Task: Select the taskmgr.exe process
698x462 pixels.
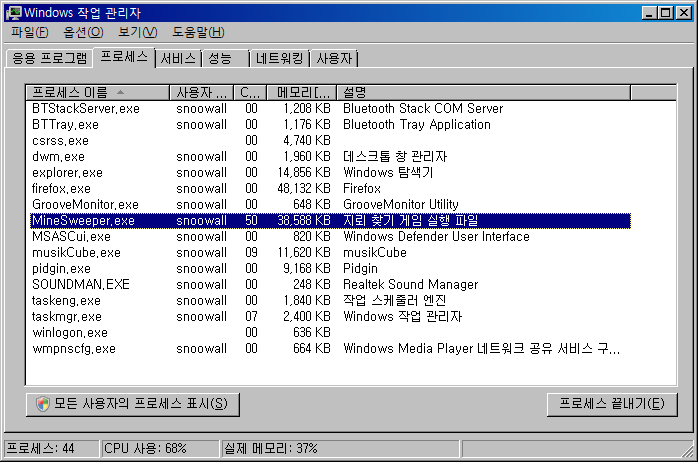Action: (x=330, y=316)
